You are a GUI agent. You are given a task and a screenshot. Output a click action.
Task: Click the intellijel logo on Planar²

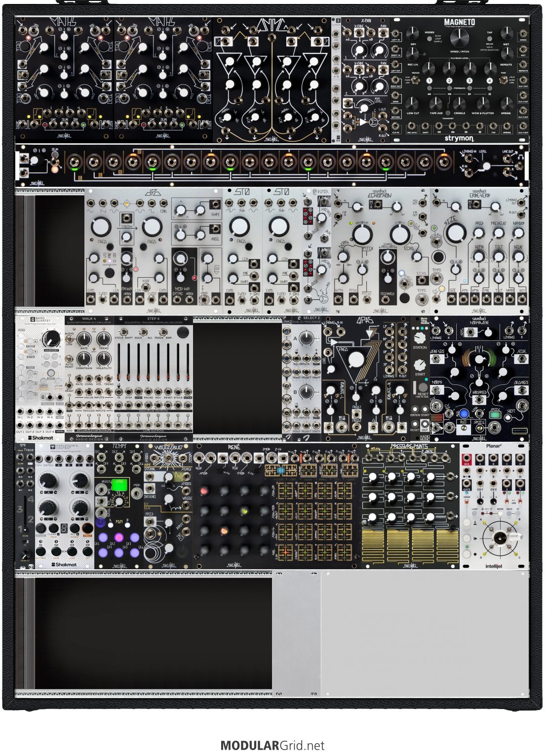pos(494,566)
